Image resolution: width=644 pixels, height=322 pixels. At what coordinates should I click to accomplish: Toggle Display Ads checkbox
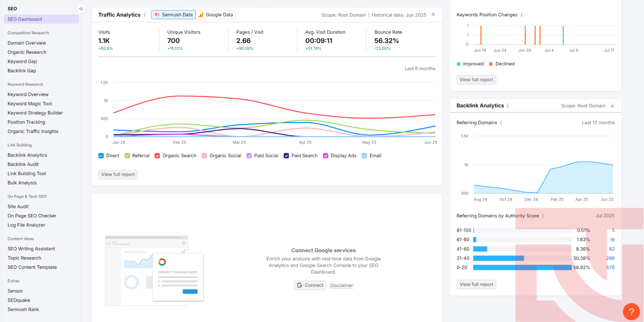click(325, 156)
